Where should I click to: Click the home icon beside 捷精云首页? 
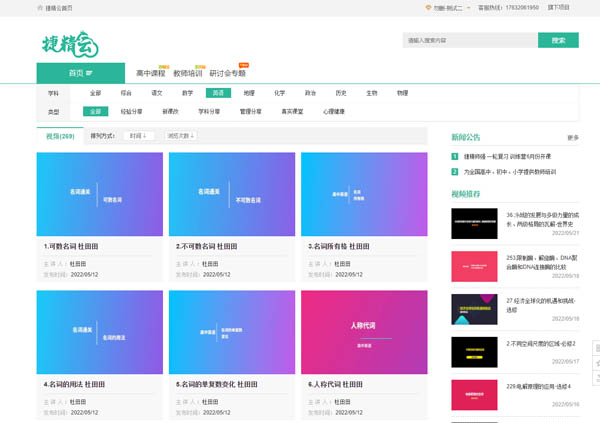38,7
